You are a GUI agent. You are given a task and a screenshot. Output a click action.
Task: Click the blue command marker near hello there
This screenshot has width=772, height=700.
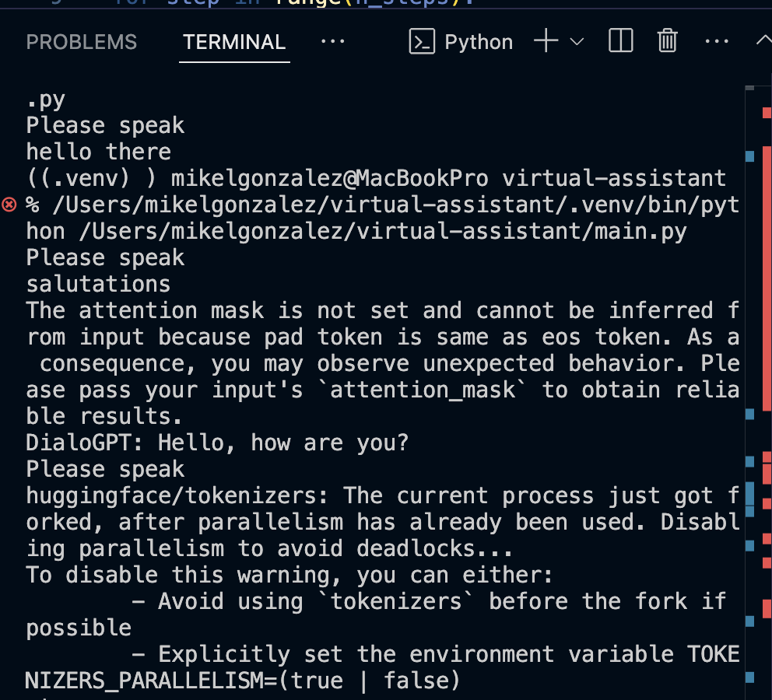tap(750, 156)
